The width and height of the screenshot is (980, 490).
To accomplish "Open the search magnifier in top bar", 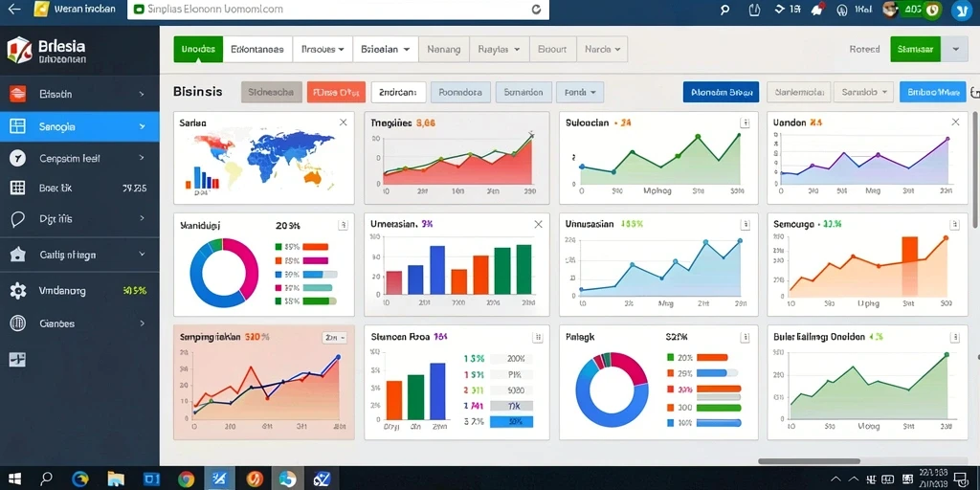I will [725, 10].
